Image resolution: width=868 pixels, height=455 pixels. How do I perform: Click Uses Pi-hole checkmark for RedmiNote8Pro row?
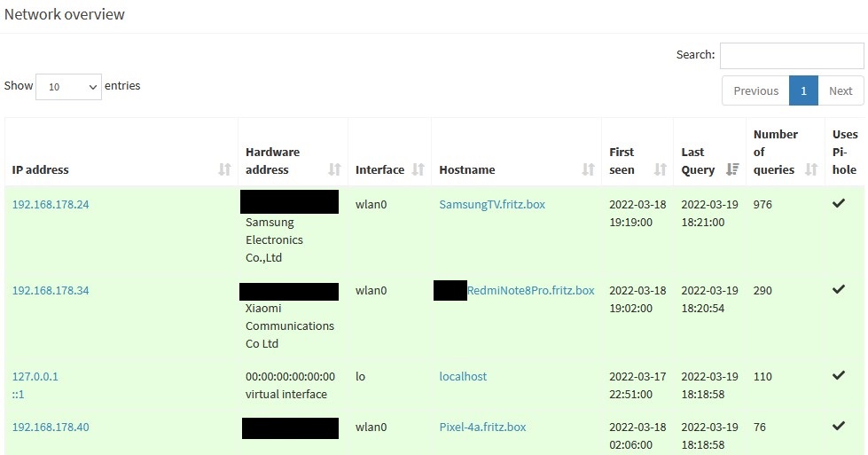839,289
